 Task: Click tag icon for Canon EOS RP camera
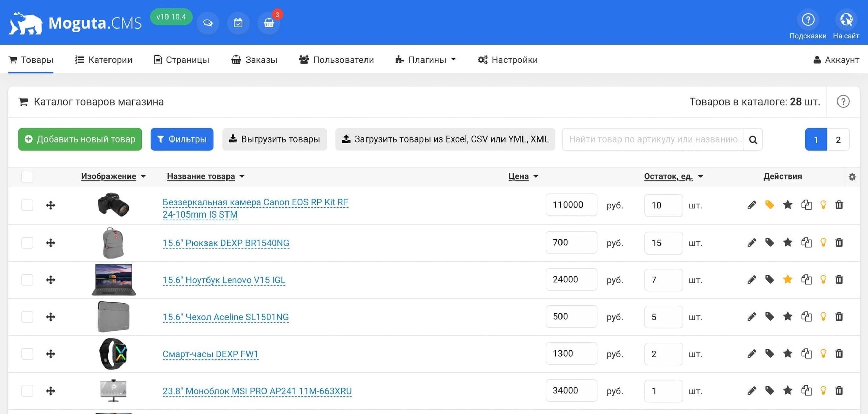click(769, 205)
